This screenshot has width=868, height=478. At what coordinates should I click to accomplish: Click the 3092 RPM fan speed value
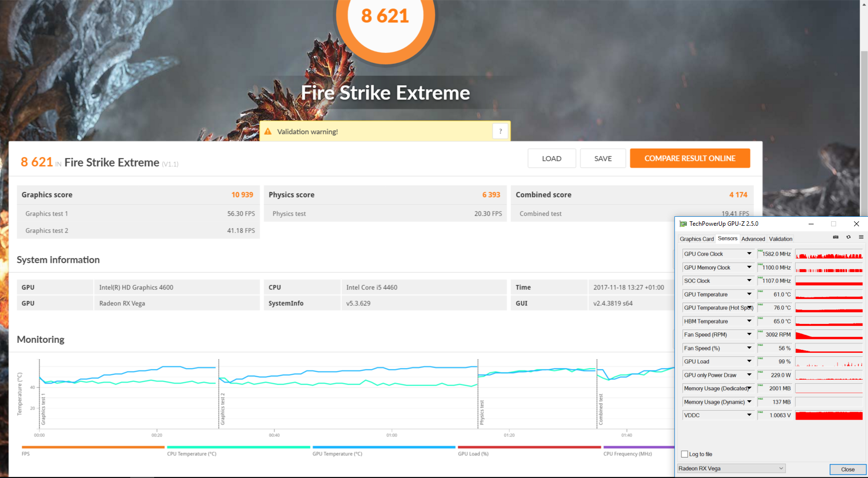778,334
